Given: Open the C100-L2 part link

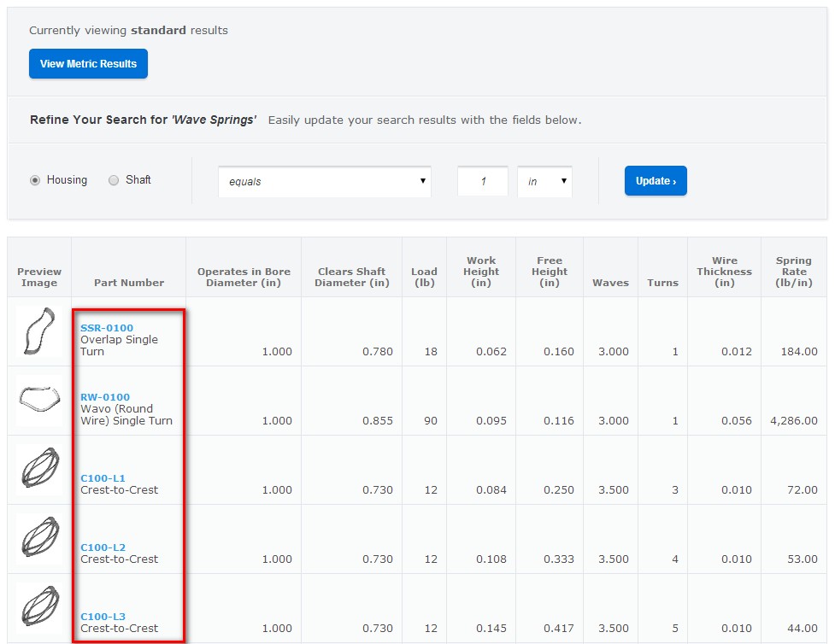Looking at the screenshot, I should 103,547.
